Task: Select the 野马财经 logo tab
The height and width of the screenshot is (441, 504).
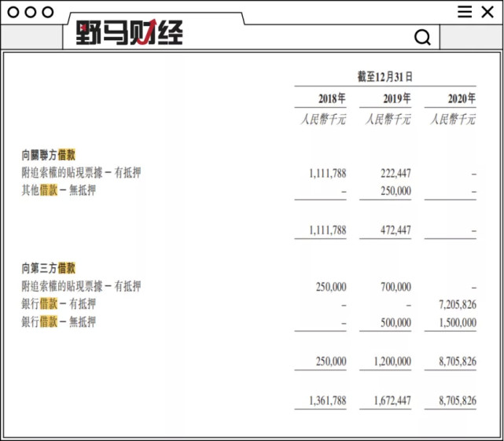Action: [129, 32]
